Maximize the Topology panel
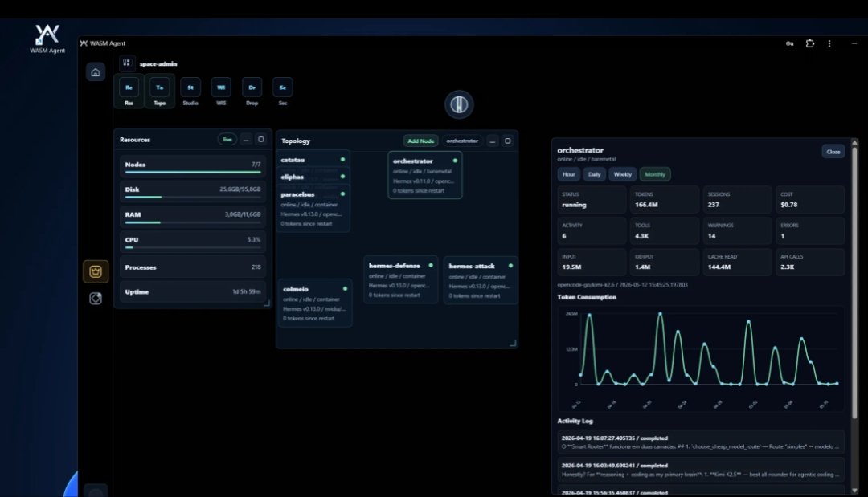Image resolution: width=868 pixels, height=497 pixels. [507, 141]
